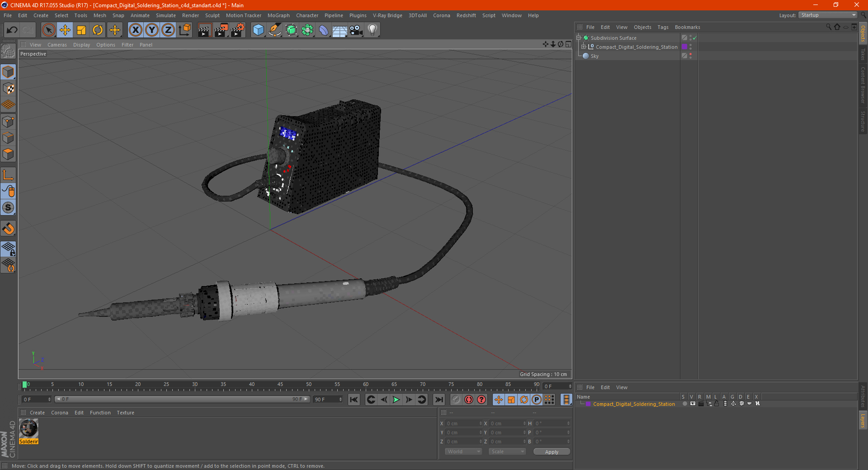Click the X position field
The width and height of the screenshot is (868, 470).
[x=463, y=423]
